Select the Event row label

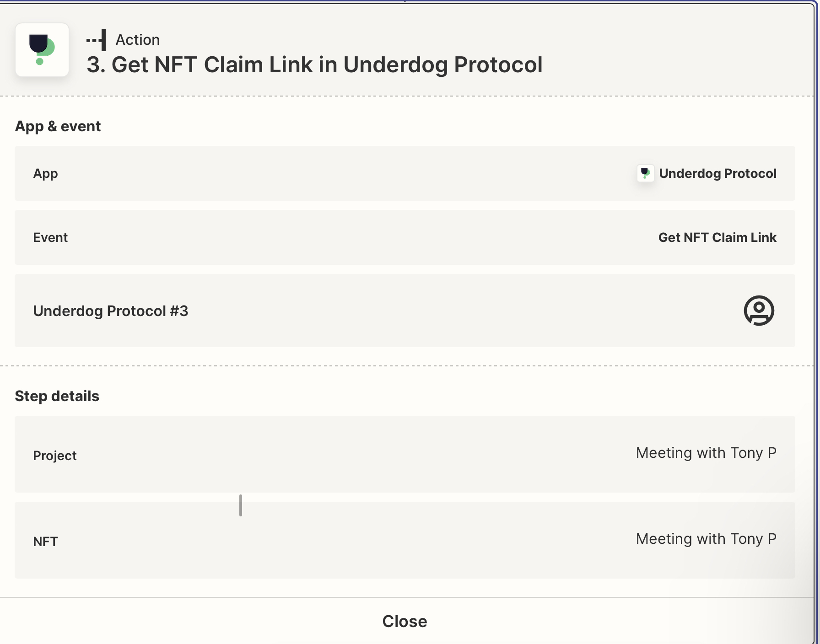[x=50, y=237]
